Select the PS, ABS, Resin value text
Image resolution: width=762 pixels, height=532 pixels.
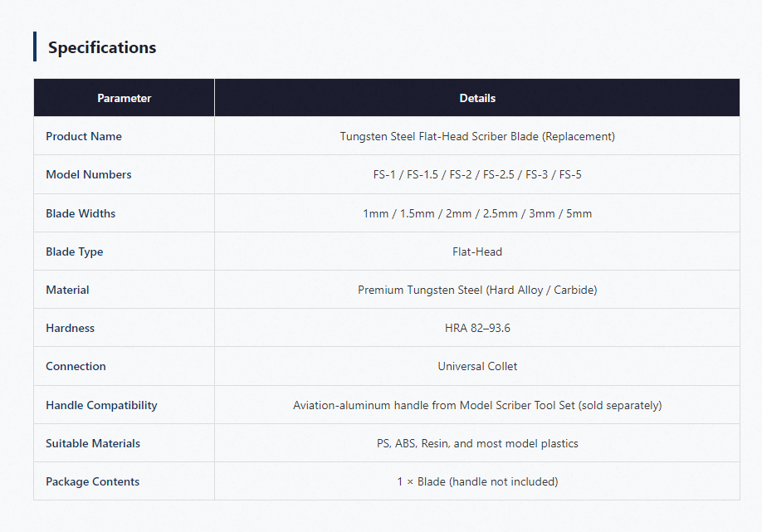tap(477, 443)
